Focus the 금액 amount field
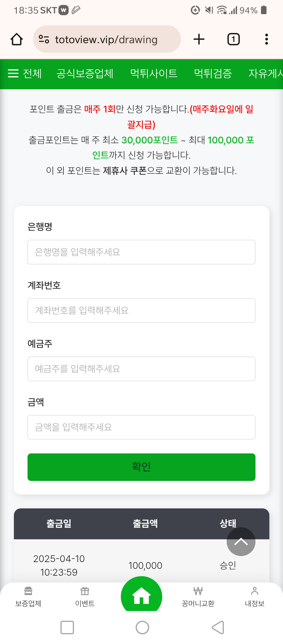The image size is (283, 644). point(141,427)
